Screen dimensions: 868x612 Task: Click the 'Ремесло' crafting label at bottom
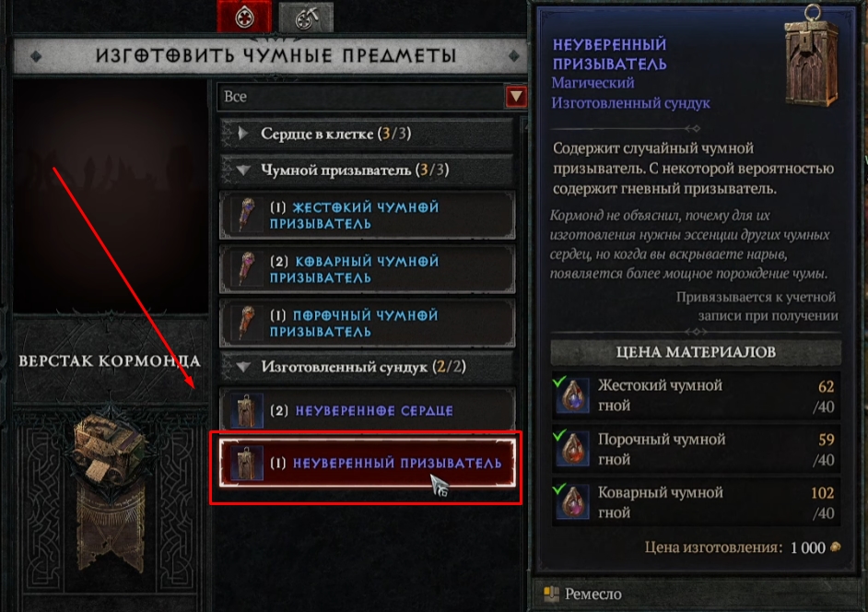tap(592, 594)
